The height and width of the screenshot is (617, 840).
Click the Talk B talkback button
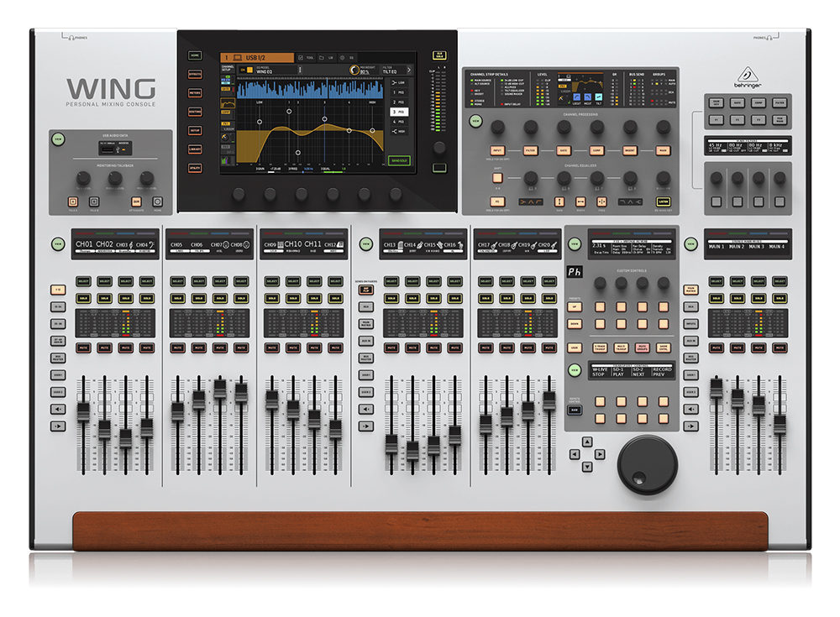pos(94,201)
